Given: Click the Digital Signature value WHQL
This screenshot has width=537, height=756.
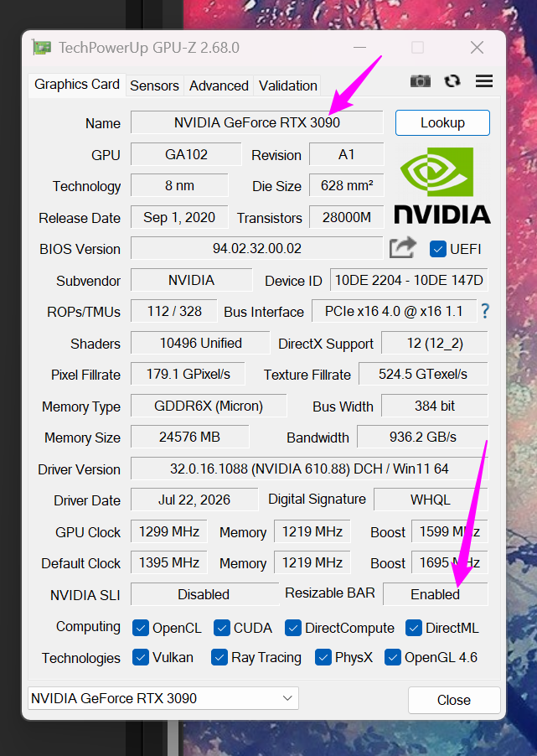Looking at the screenshot, I should (431, 500).
